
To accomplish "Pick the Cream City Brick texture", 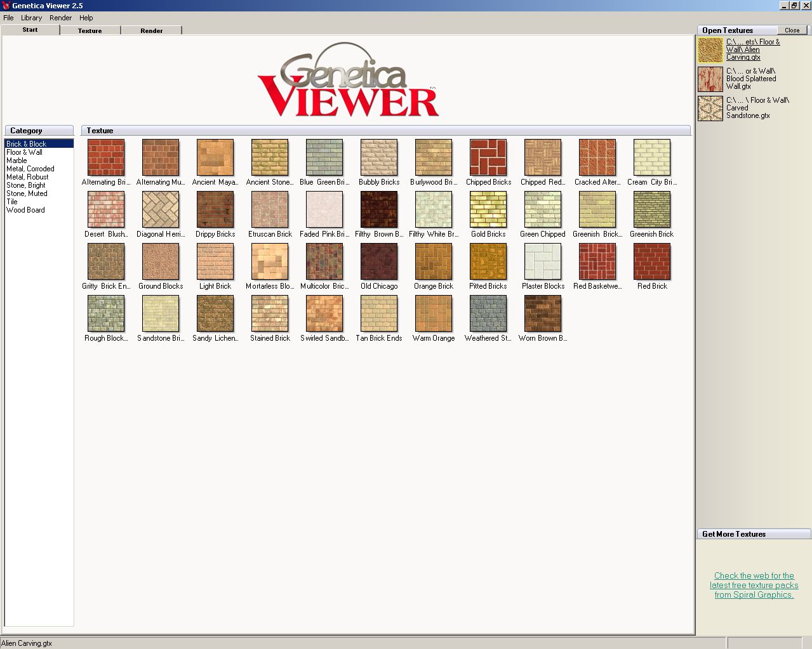I will pos(652,157).
